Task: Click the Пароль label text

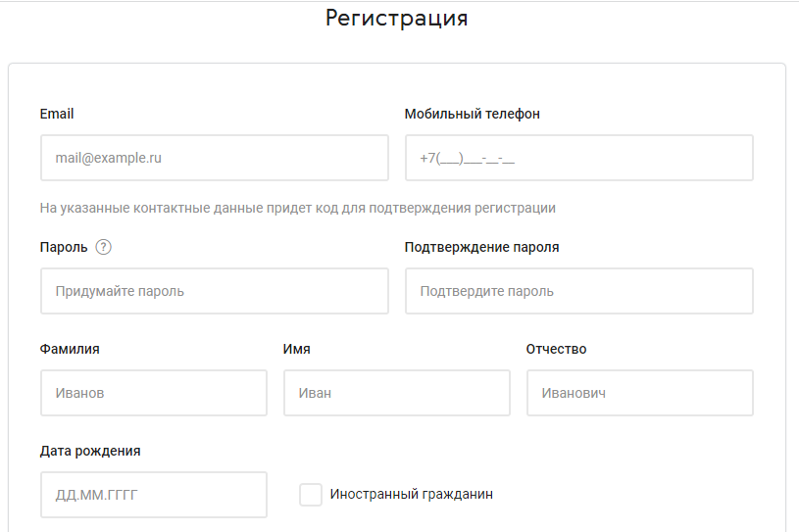Action: (64, 248)
